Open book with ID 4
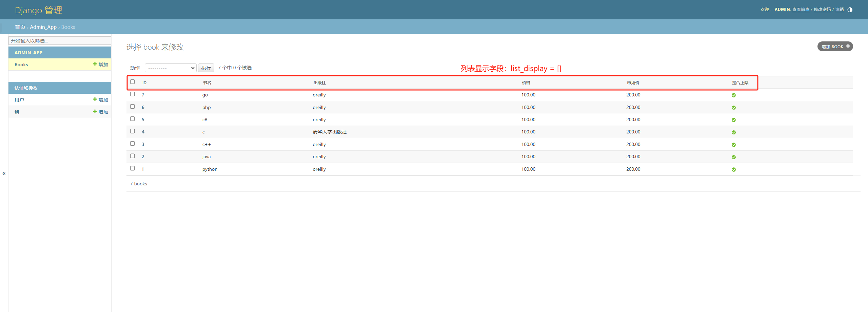868x312 pixels. (x=143, y=132)
